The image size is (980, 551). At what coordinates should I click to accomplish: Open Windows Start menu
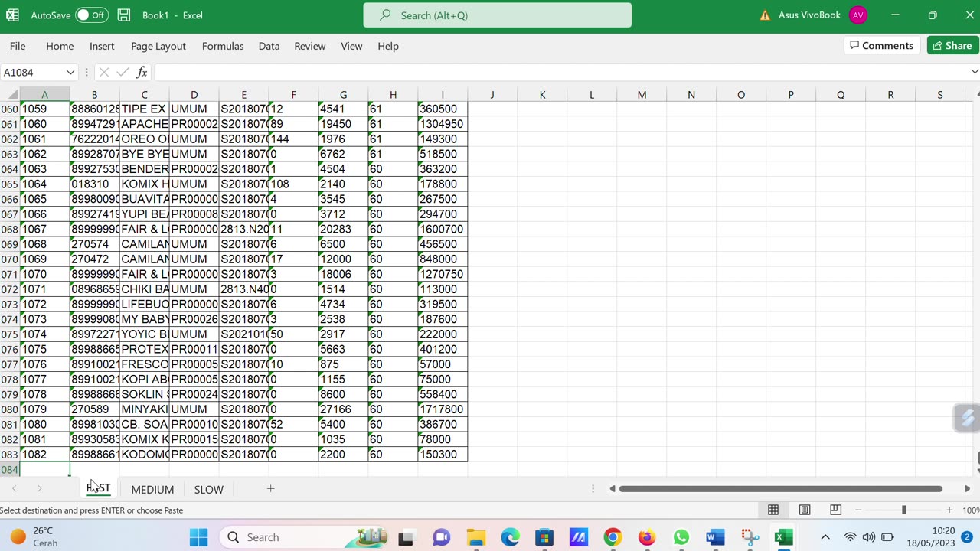198,537
